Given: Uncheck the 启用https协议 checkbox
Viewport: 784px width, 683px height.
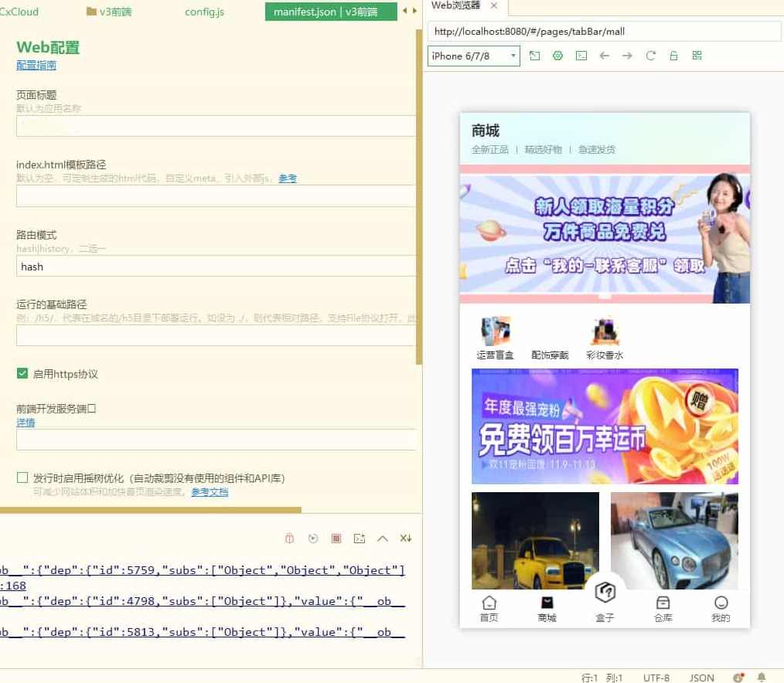Looking at the screenshot, I should click(22, 373).
